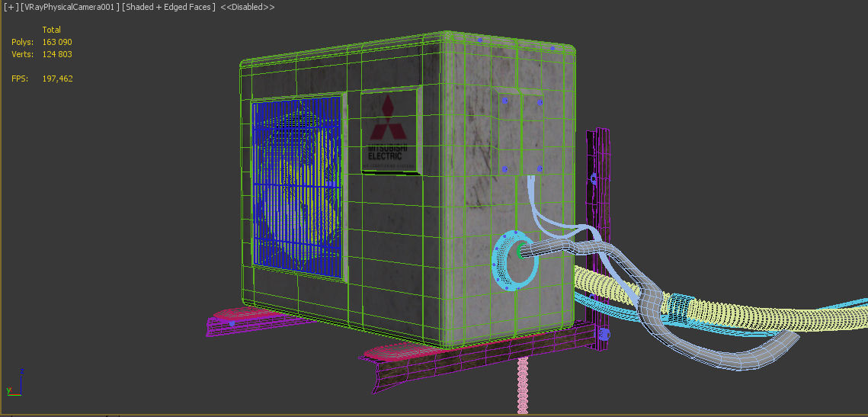868x417 pixels.
Task: Click the Polys count 163 090
Action: tap(57, 42)
